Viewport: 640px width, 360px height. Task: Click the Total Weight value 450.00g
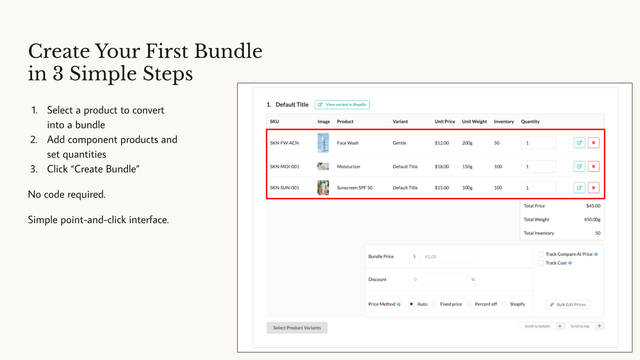pos(592,220)
